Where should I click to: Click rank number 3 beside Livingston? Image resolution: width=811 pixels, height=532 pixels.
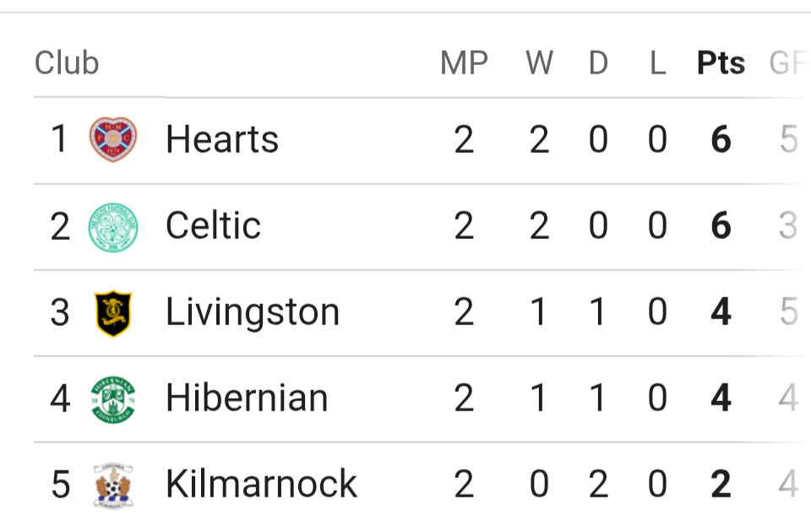60,312
